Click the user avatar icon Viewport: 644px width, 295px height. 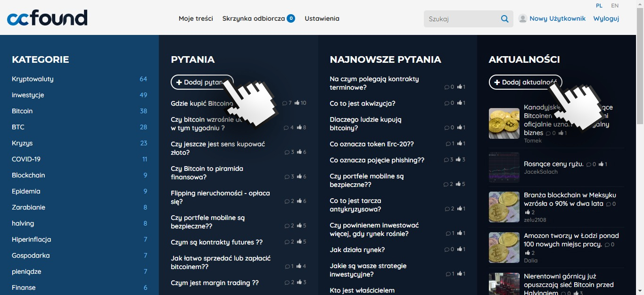(x=522, y=18)
